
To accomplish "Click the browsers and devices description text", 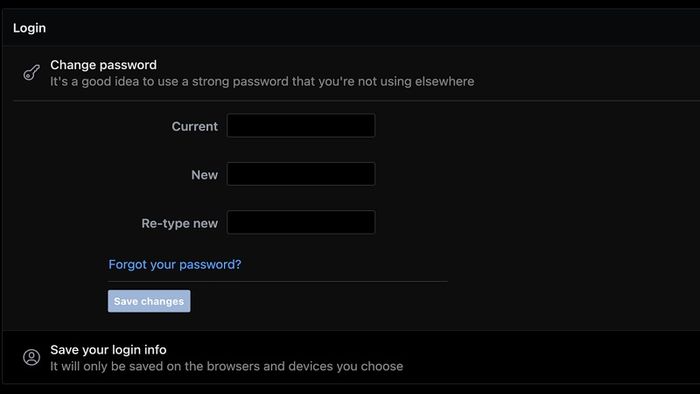I will (226, 366).
